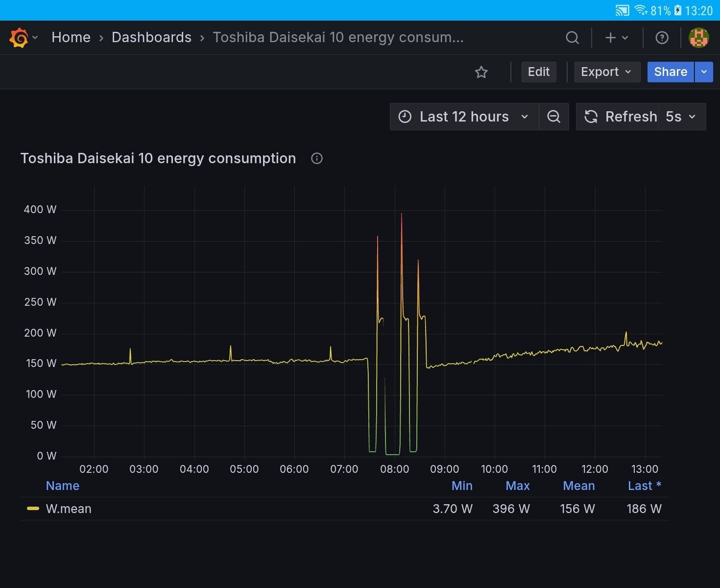Sort legend by Name column
720x588 pixels.
pyautogui.click(x=62, y=486)
